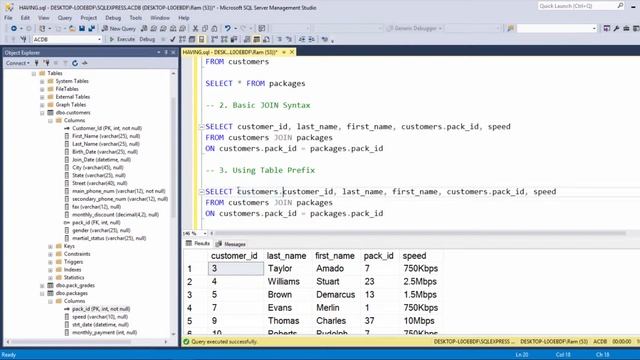This screenshot has height=360, width=640.
Task: Switch to the Messages tab
Action: tap(231, 244)
